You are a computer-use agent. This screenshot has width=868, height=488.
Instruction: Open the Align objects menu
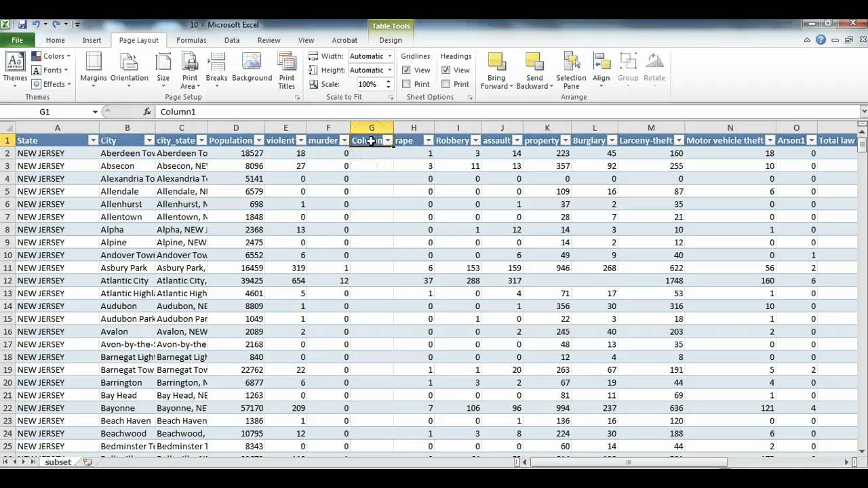tap(601, 70)
